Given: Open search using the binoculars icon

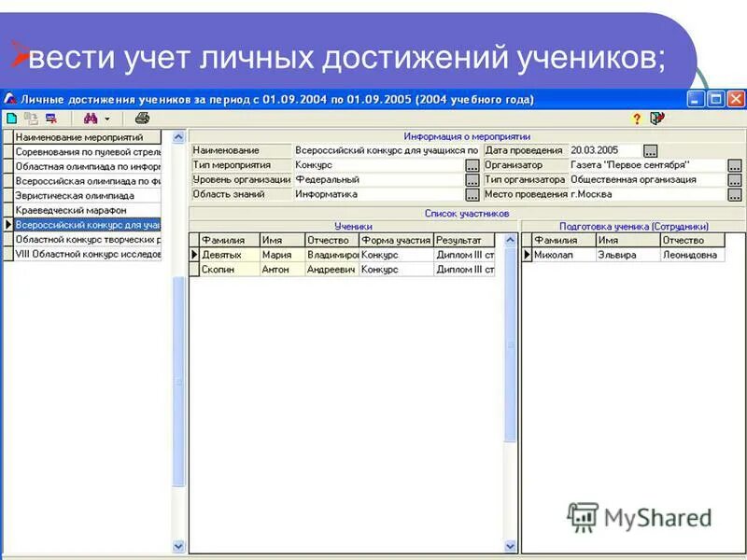Looking at the screenshot, I should click(x=91, y=119).
